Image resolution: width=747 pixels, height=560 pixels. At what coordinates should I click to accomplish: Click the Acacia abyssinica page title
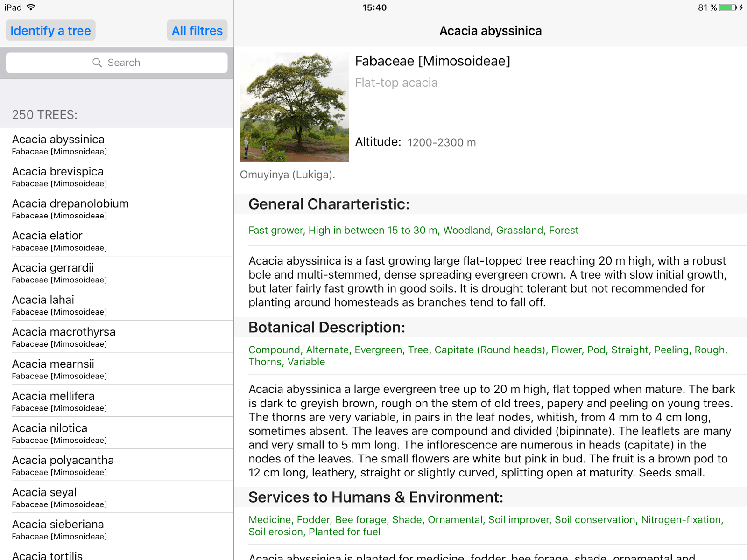(x=490, y=31)
